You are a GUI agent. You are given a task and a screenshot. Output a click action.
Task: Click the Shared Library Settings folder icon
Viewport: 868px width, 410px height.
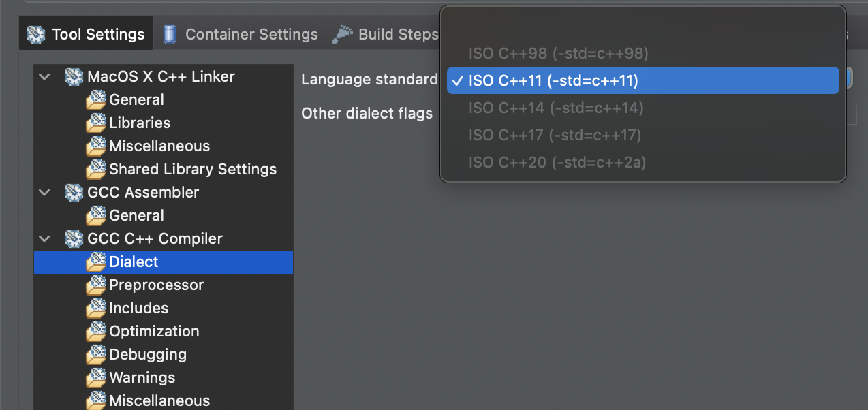96,169
